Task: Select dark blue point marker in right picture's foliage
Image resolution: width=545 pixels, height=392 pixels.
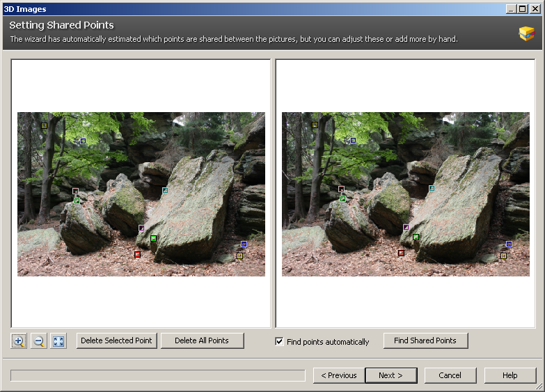Action: click(x=353, y=140)
